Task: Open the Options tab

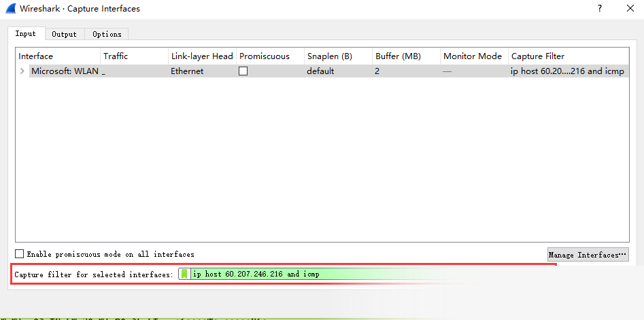Action: click(107, 34)
